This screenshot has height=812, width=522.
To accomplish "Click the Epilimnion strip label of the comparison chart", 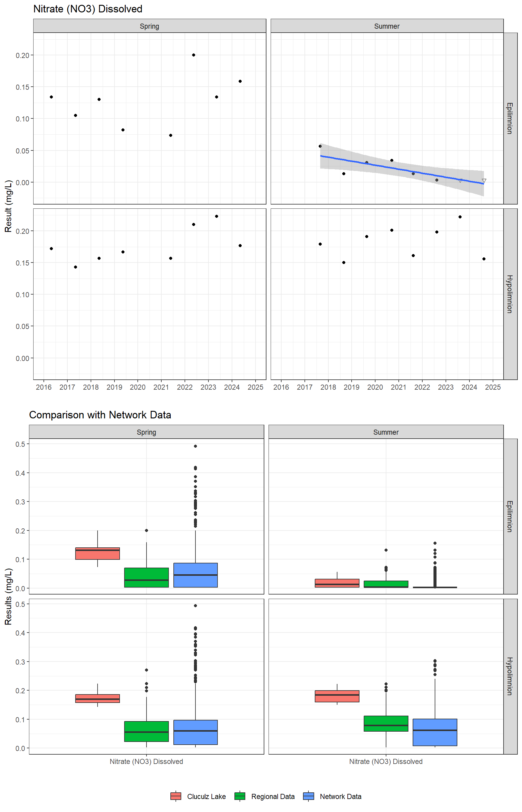I will click(x=510, y=517).
